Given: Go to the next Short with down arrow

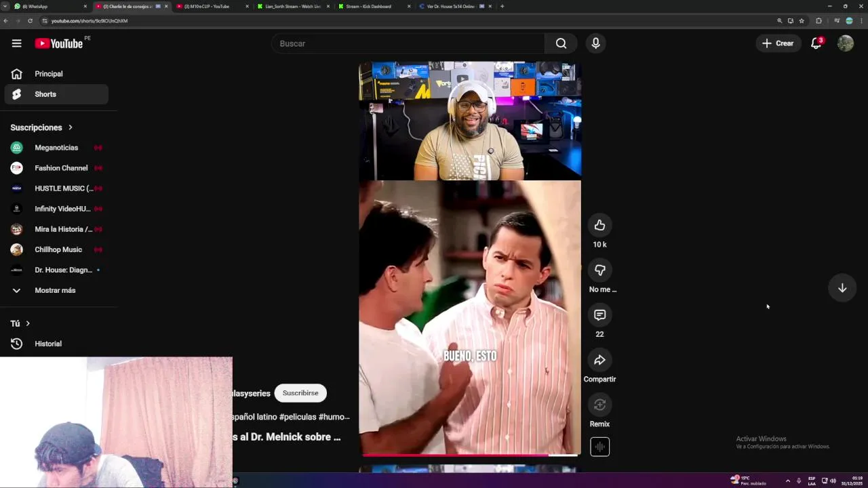Looking at the screenshot, I should pos(842,288).
